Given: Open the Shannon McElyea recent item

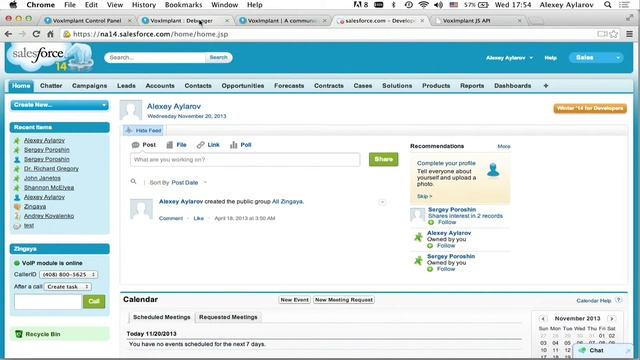Looking at the screenshot, I should pos(49,188).
